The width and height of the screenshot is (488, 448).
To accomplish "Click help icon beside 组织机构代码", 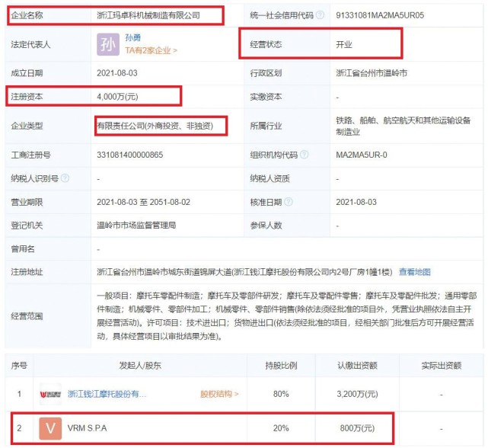I will click(x=305, y=155).
